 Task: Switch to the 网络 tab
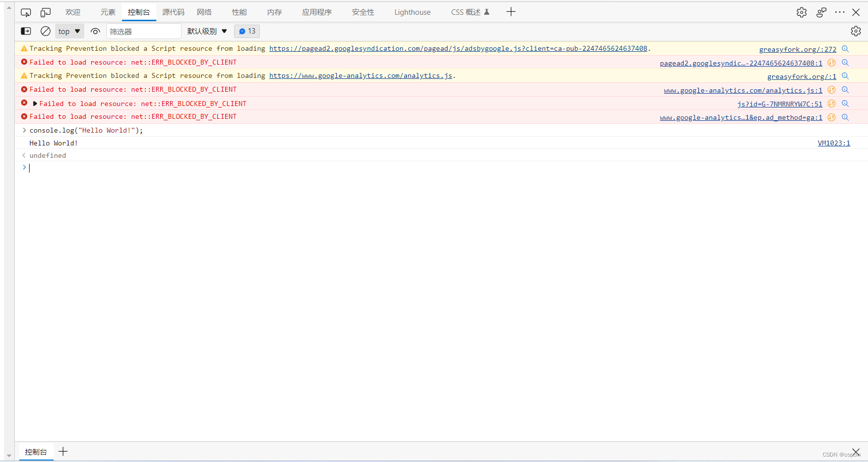(x=204, y=12)
